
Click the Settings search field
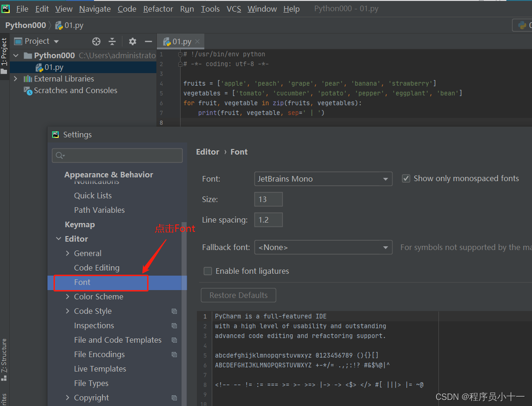[117, 156]
